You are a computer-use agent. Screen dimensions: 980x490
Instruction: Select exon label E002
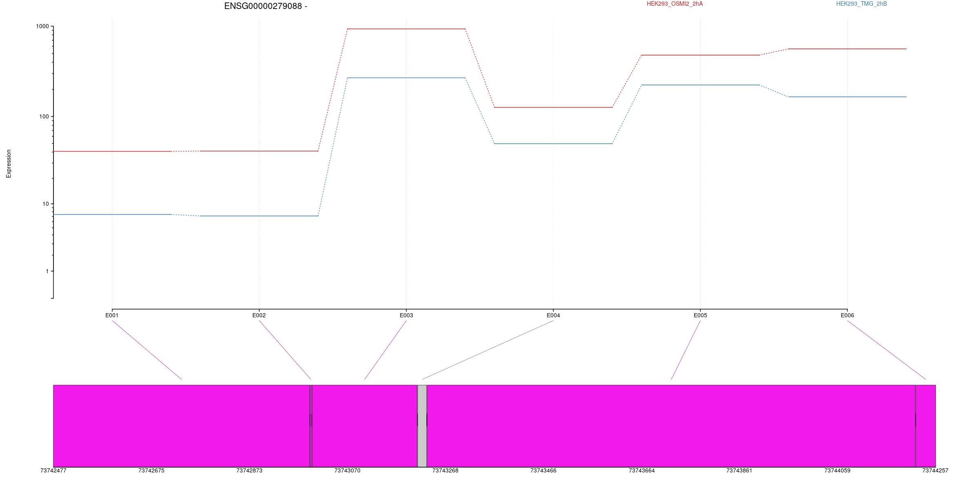(259, 315)
